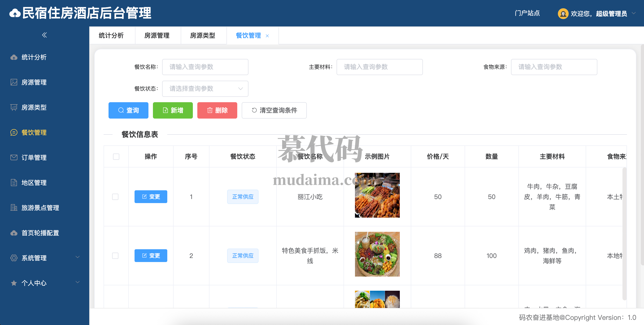This screenshot has height=325, width=644.
Task: Click the chat bubble icon beside 餐饮管理
Action: (14, 132)
